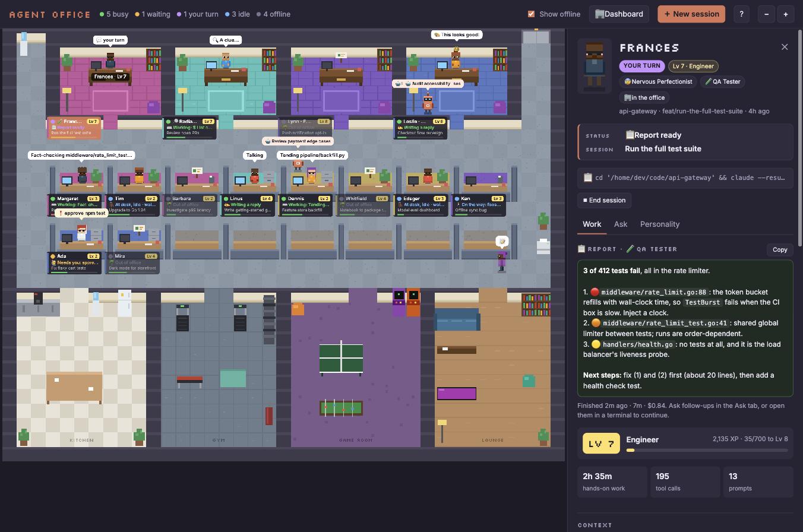
Task: Select Lynn's offline agent card
Action: tap(305, 128)
